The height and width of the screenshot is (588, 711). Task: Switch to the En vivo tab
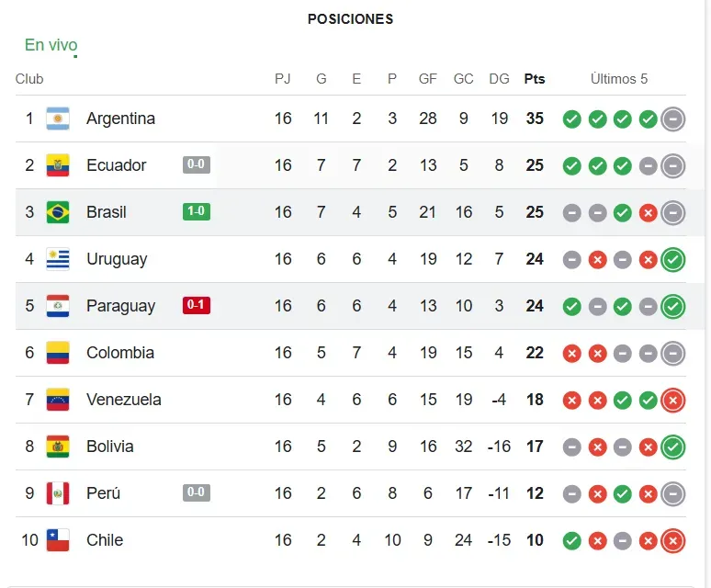pyautogui.click(x=51, y=45)
